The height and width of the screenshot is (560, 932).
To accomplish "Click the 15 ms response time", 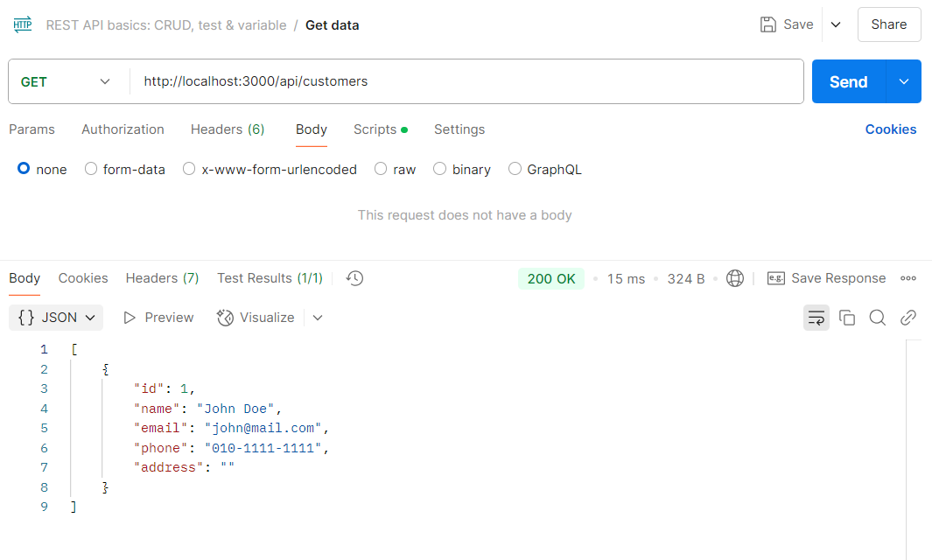I will (626, 278).
